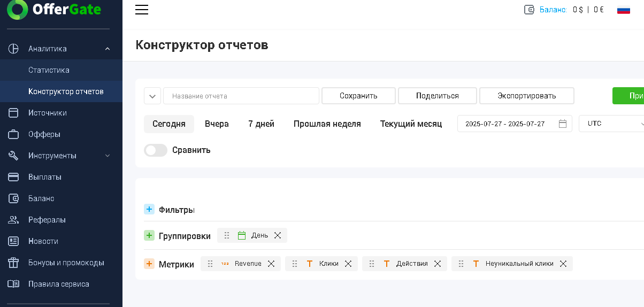Click the Аналитика pie chart icon
Image resolution: width=644 pixels, height=307 pixels.
coord(13,49)
